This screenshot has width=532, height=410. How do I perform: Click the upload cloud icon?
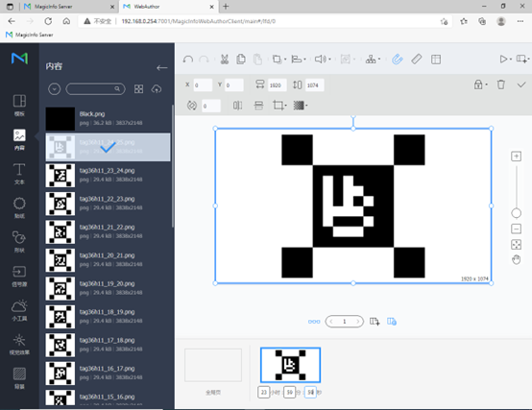coord(157,89)
